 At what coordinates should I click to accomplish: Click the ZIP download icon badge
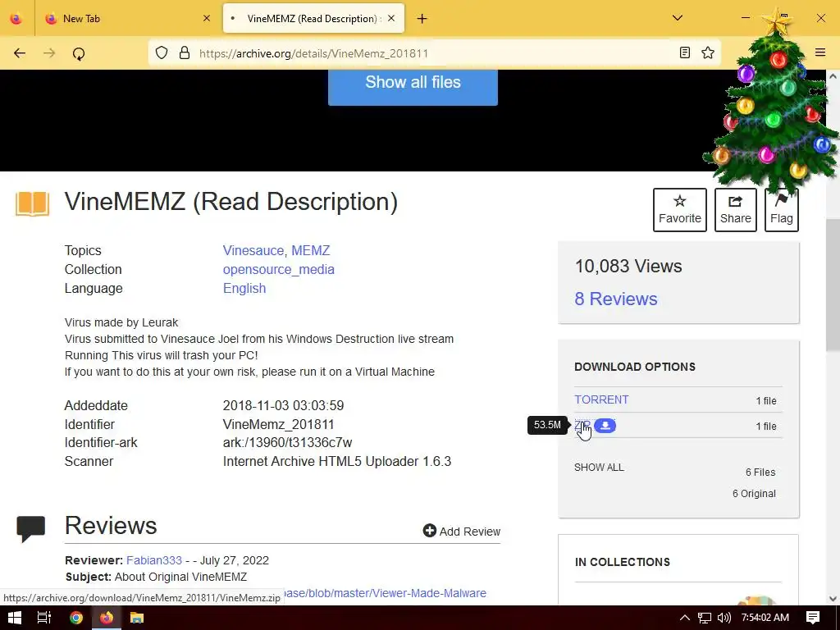tap(605, 426)
